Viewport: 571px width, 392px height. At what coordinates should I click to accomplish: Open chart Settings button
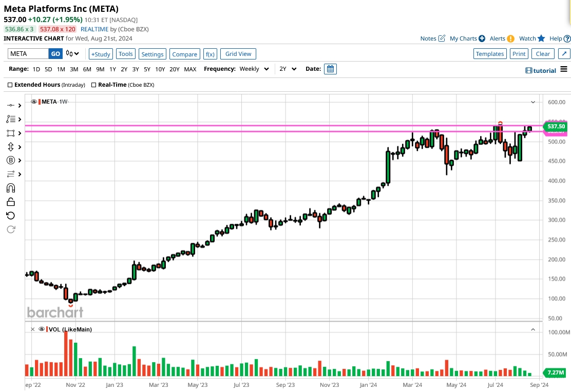tap(152, 54)
